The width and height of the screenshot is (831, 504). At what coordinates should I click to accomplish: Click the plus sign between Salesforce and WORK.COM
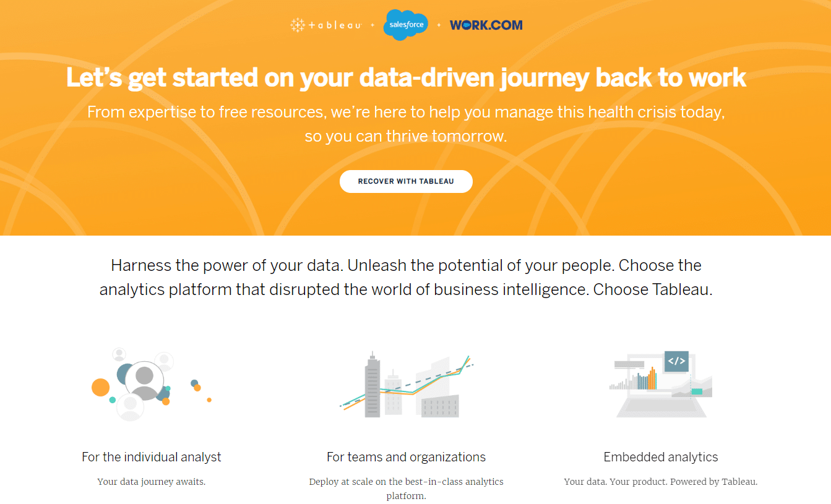pyautogui.click(x=439, y=25)
